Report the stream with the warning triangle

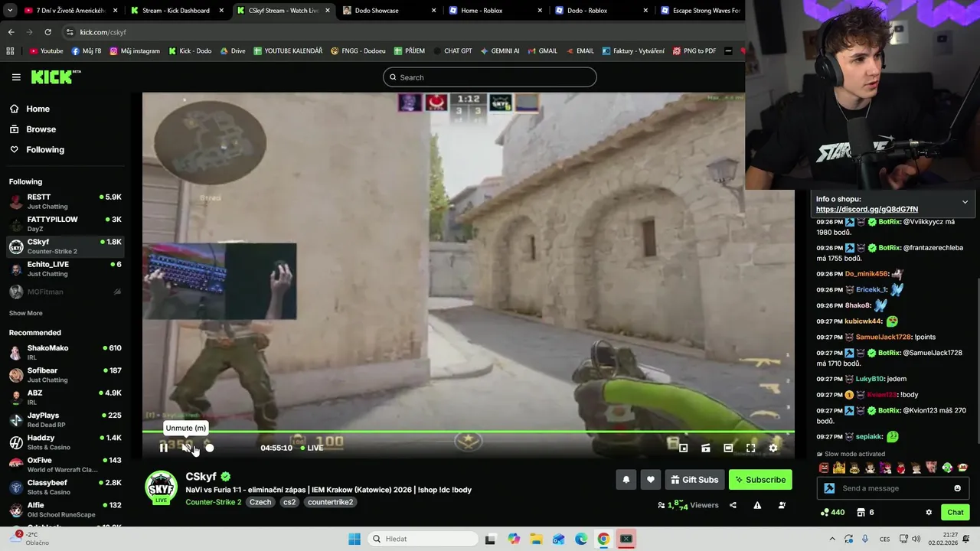pos(757,505)
